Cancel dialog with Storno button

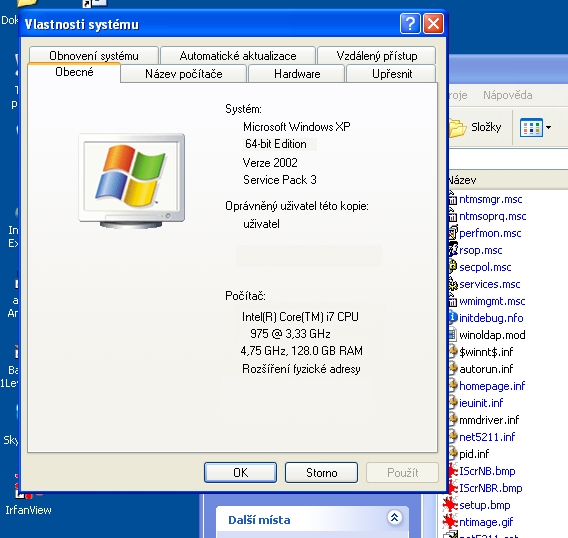pyautogui.click(x=321, y=472)
